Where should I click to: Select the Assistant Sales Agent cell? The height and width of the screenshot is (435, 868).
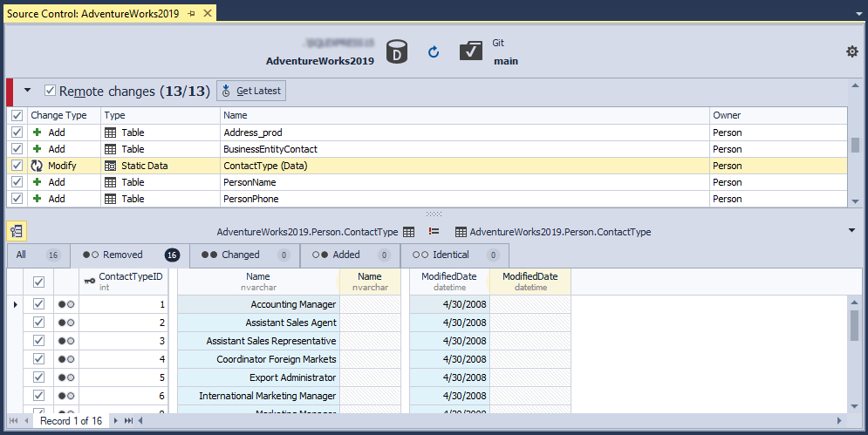[x=258, y=323]
